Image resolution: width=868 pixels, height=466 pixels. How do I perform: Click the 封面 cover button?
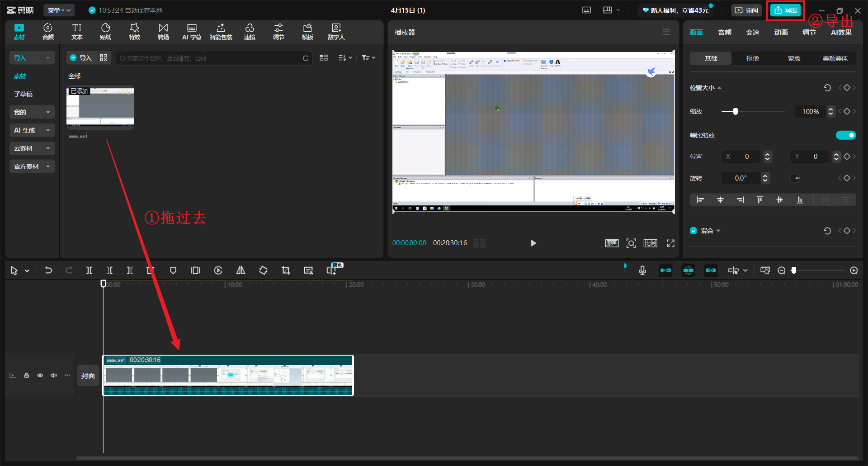point(88,376)
